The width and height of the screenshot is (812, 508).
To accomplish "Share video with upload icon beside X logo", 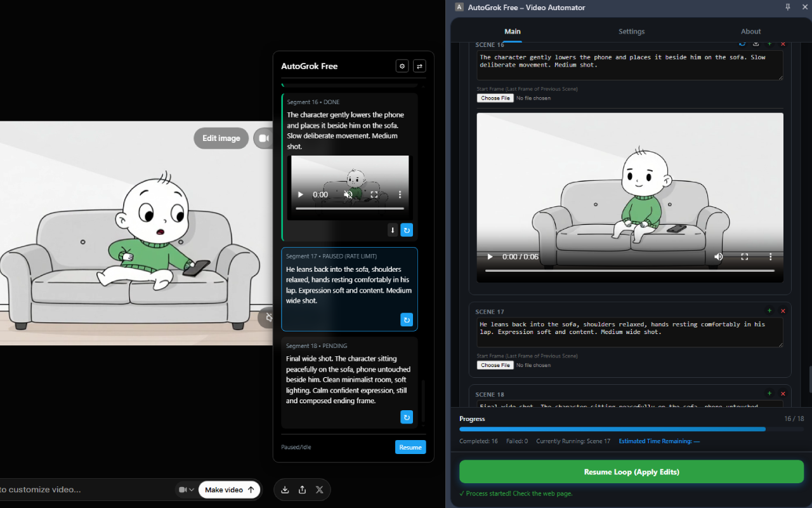I will [x=302, y=490].
